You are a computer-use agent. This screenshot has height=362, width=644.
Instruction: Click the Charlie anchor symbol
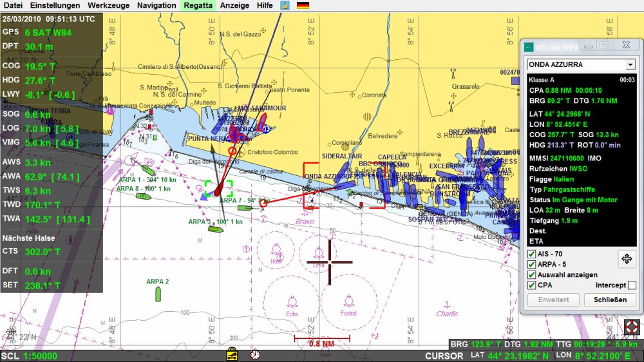pos(447,305)
